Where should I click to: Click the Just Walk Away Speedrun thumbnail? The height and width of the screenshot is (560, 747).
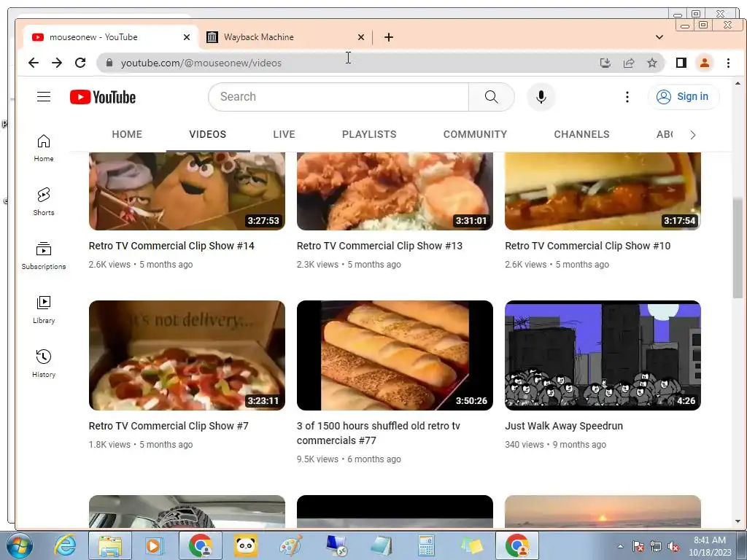pos(603,355)
